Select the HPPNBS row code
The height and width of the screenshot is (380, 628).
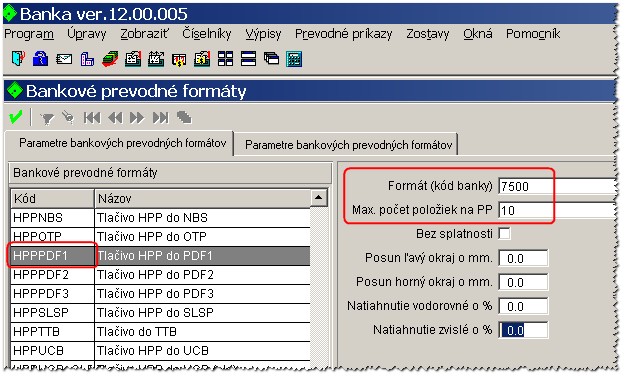[52, 217]
